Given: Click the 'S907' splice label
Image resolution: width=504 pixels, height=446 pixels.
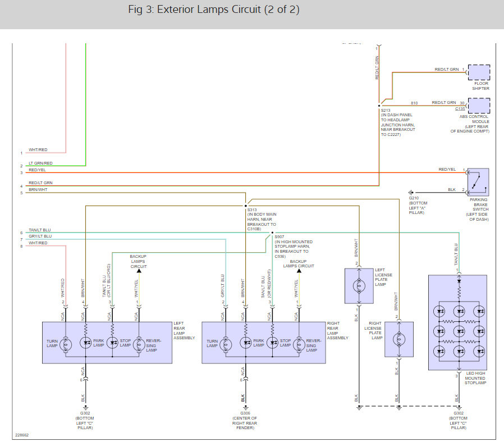Looking at the screenshot, I should (x=280, y=237).
